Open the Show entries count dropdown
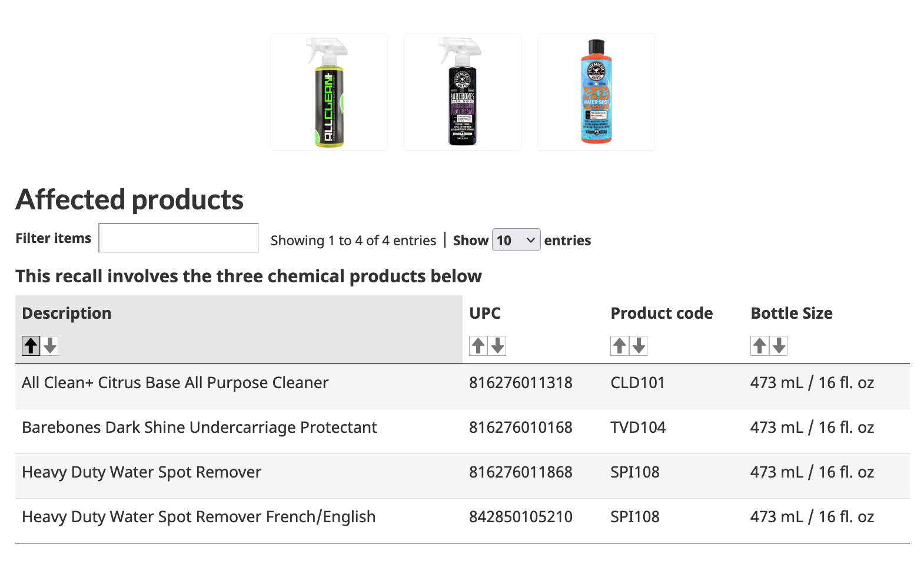924x564 pixels. coord(516,240)
